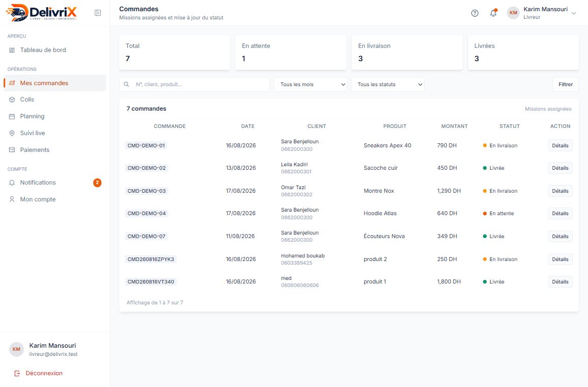Click the Paiements card icon
The image size is (588, 387).
[x=12, y=150]
